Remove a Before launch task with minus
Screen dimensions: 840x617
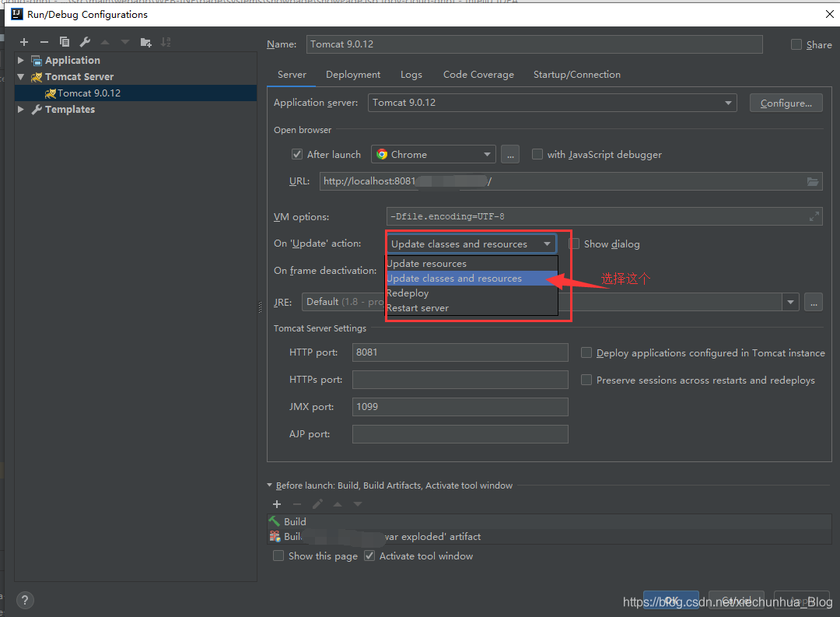click(297, 504)
